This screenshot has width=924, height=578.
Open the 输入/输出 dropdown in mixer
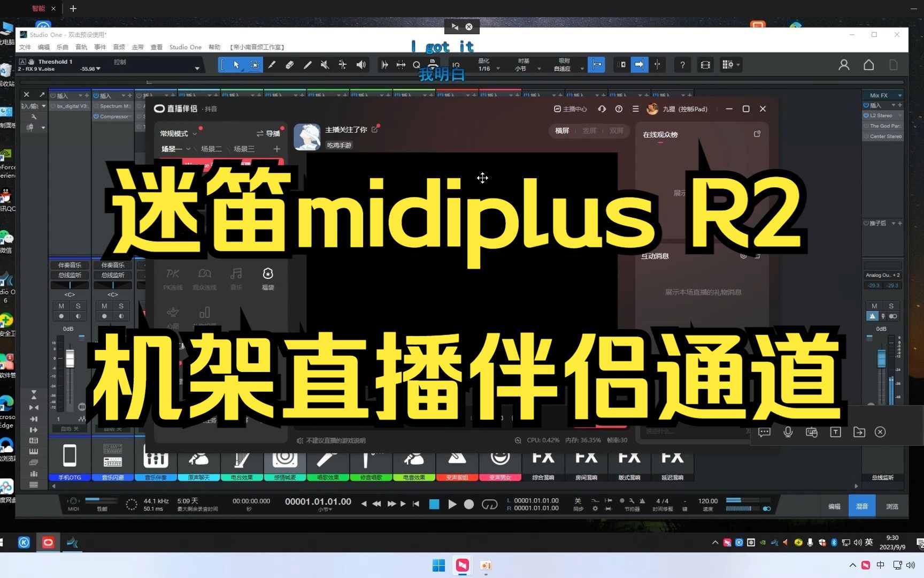coord(34,106)
